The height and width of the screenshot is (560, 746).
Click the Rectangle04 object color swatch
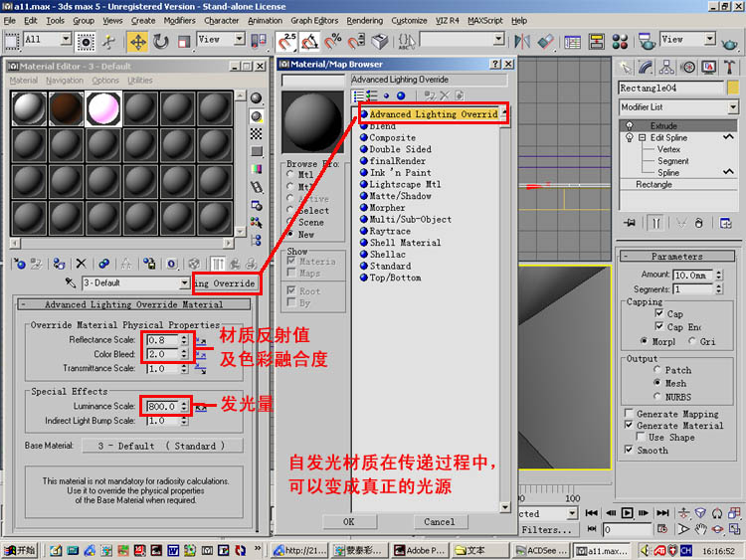click(733, 88)
